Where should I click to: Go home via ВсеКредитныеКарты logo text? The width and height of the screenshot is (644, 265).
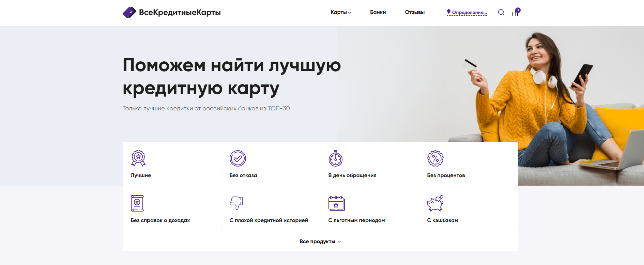[180, 13]
